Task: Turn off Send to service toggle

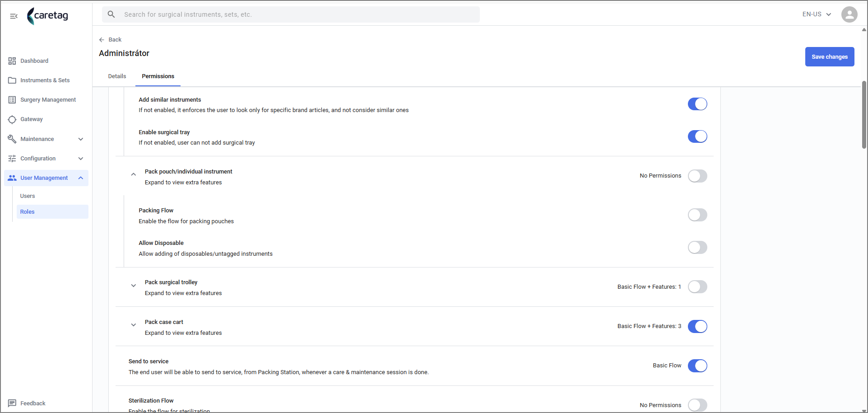Action: tap(697, 366)
